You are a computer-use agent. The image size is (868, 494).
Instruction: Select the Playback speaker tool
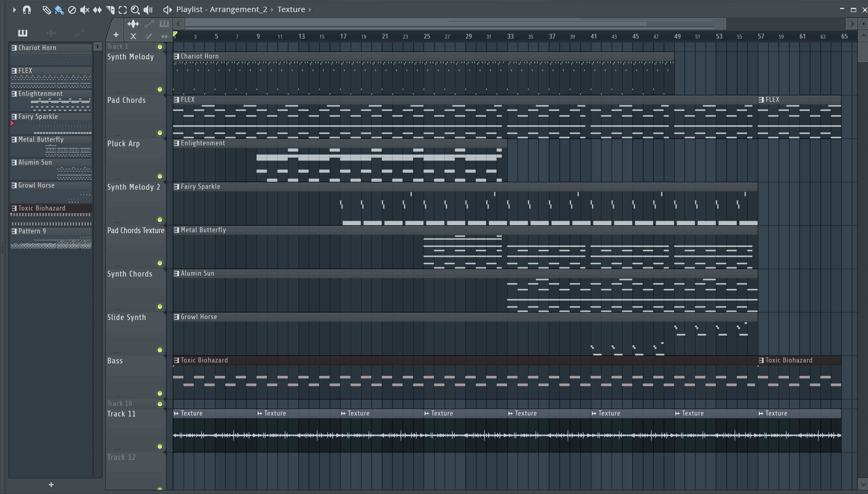point(148,10)
